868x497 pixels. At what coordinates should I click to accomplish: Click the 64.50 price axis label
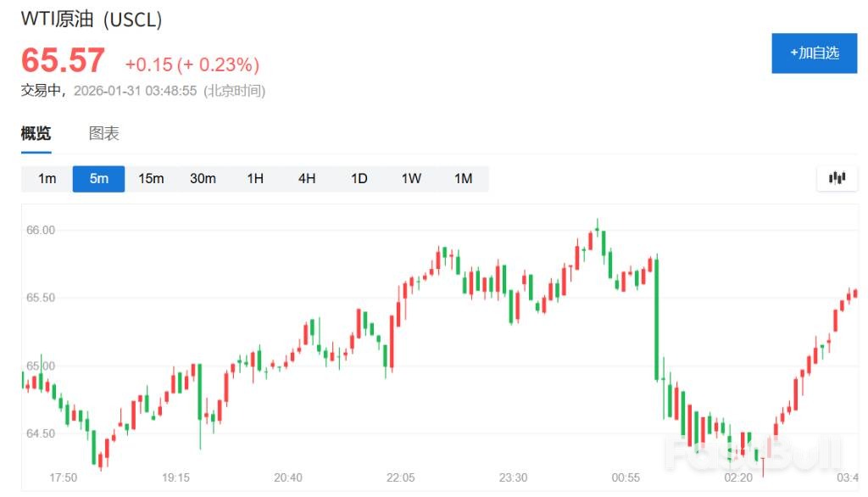(42, 433)
